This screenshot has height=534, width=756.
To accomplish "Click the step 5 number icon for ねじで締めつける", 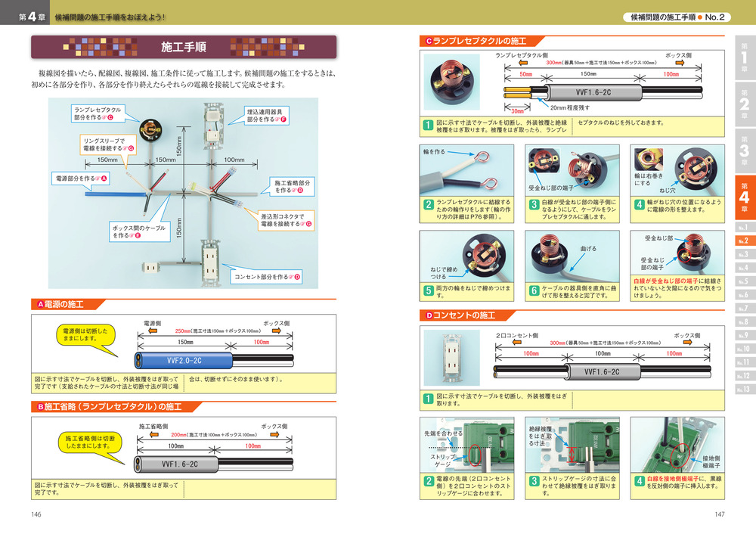I will click(x=428, y=290).
